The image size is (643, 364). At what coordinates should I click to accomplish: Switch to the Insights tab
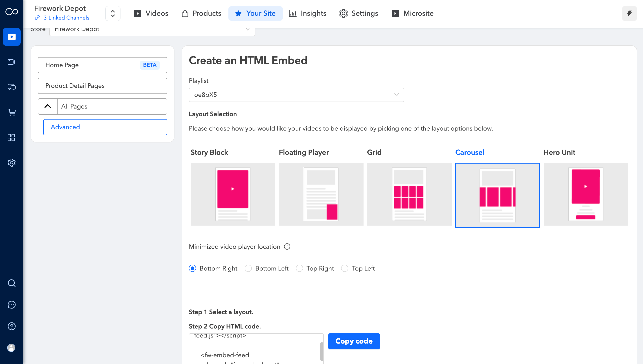tap(307, 13)
